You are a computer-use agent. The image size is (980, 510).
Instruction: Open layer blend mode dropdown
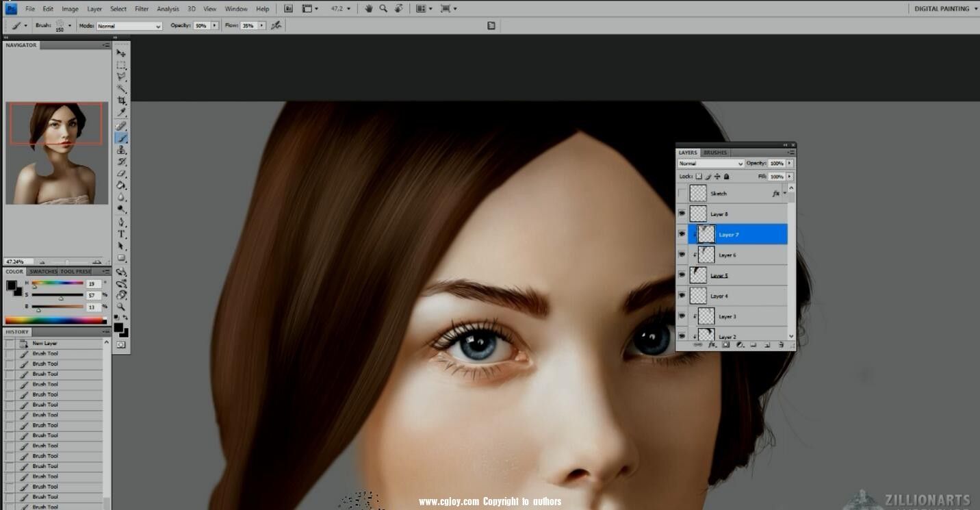click(x=710, y=164)
